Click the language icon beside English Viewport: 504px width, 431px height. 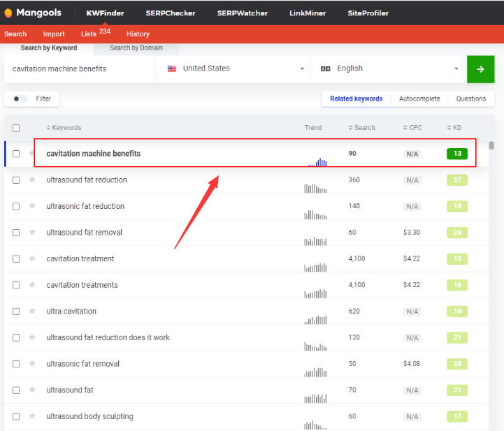(325, 68)
